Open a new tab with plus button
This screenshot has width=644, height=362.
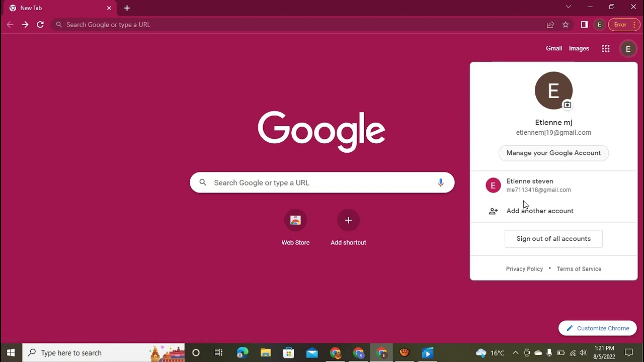click(127, 8)
